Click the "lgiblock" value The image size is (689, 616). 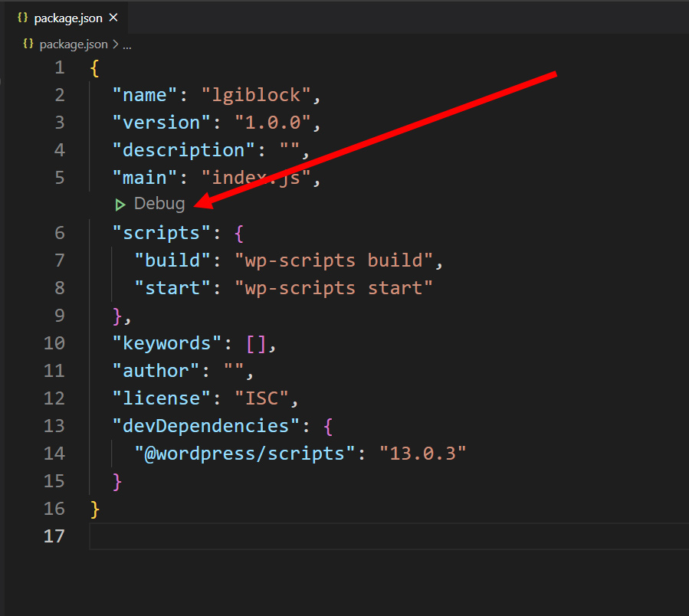point(256,95)
